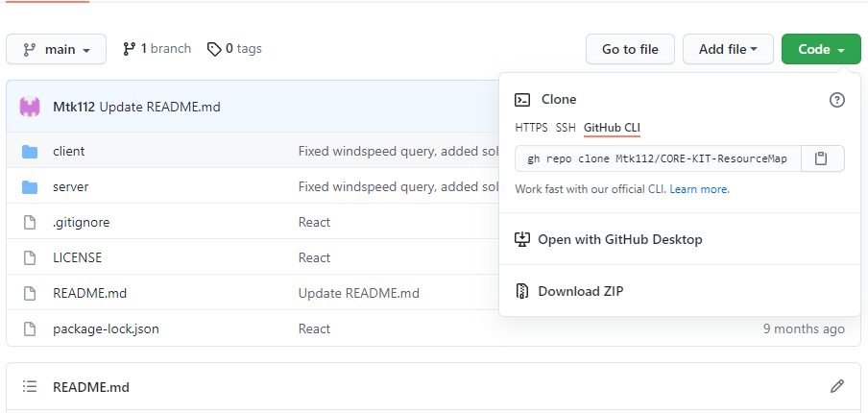Click the README.md heading in the readme panel
This screenshot has height=413, width=868.
pyautogui.click(x=91, y=387)
